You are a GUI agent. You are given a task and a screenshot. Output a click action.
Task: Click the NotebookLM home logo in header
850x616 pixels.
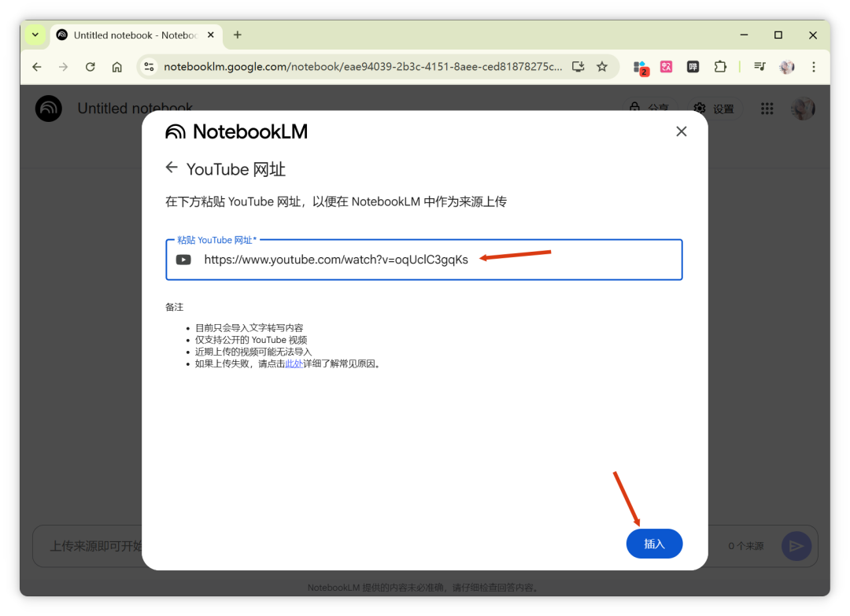pyautogui.click(x=49, y=109)
